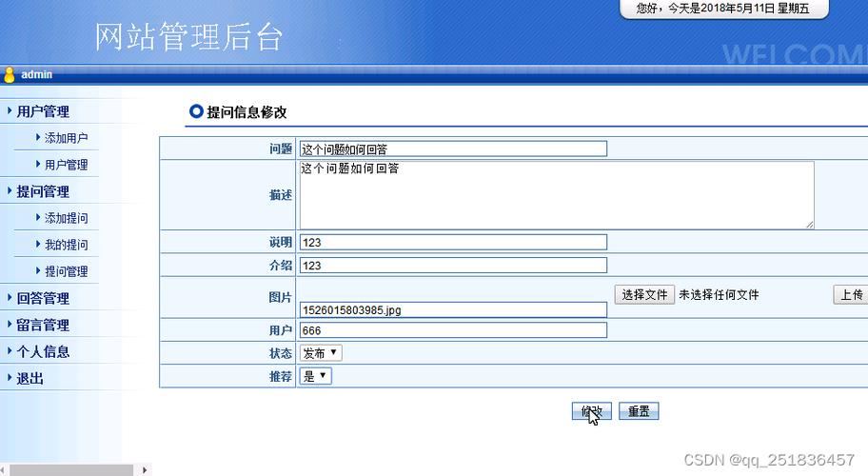Click the 网站管理后台 title text
This screenshot has height=476, width=868.
[x=188, y=36]
